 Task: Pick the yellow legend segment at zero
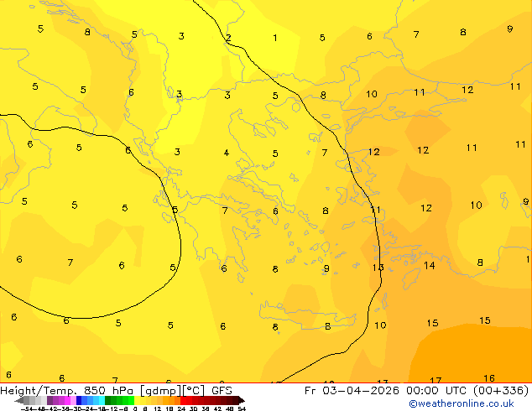[x=137, y=400]
